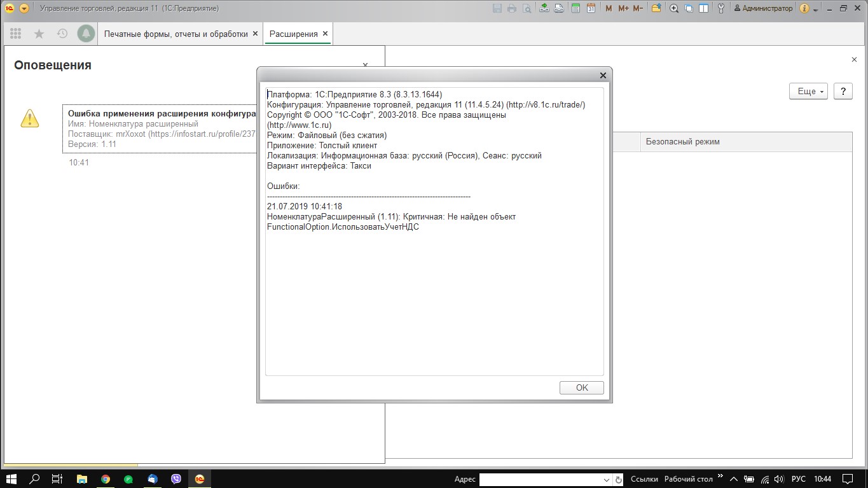Open the Еще dropdown in Расширения
Screen dimensions: 868x488
pos(808,91)
